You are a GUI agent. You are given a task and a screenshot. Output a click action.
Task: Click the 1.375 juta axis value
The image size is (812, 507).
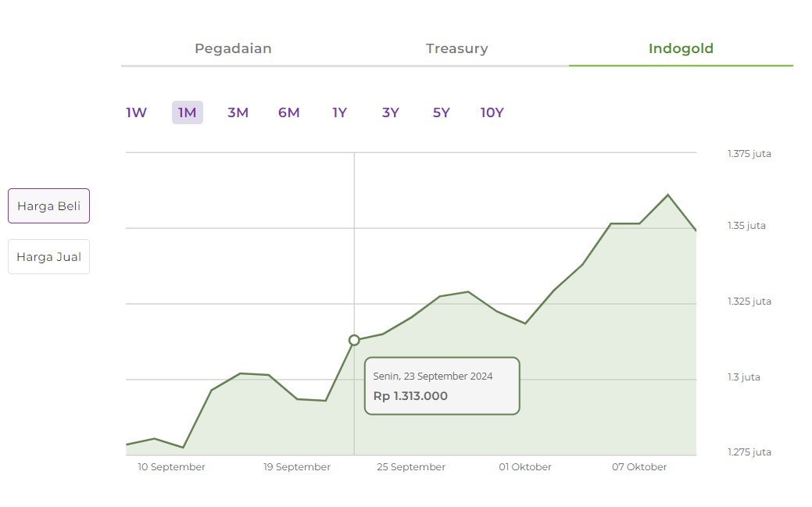point(749,154)
